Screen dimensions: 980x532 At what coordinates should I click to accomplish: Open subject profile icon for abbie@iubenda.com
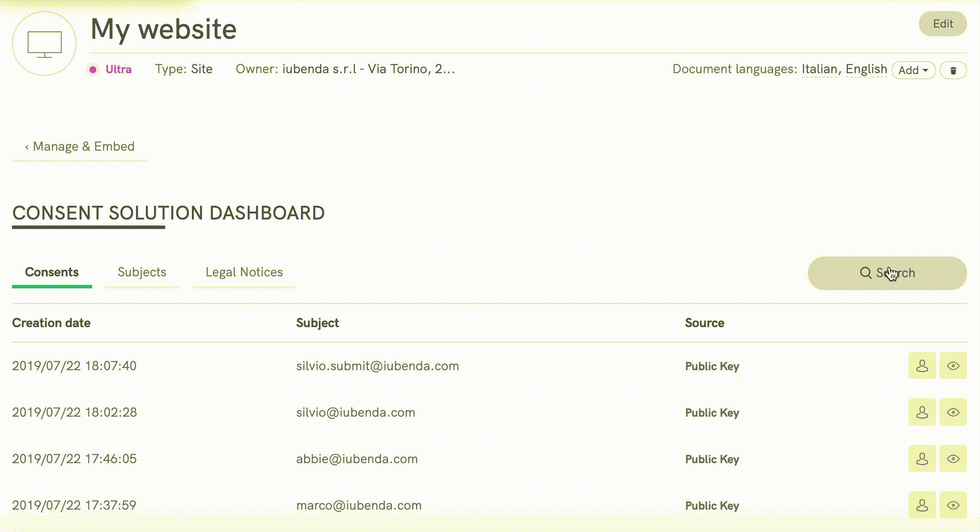[922, 459]
